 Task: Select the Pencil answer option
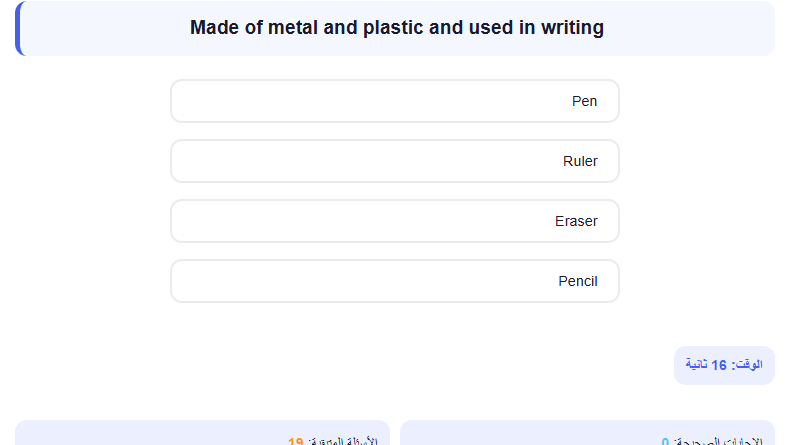394,281
